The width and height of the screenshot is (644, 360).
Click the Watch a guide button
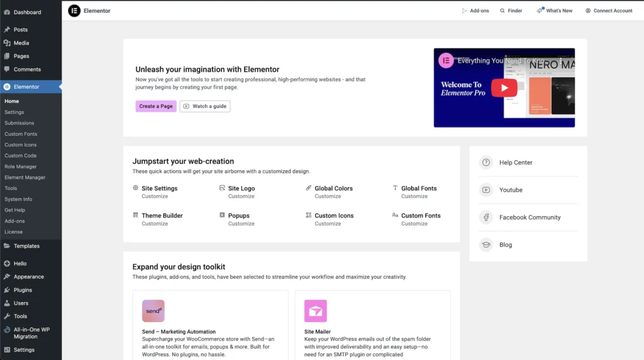coord(205,106)
